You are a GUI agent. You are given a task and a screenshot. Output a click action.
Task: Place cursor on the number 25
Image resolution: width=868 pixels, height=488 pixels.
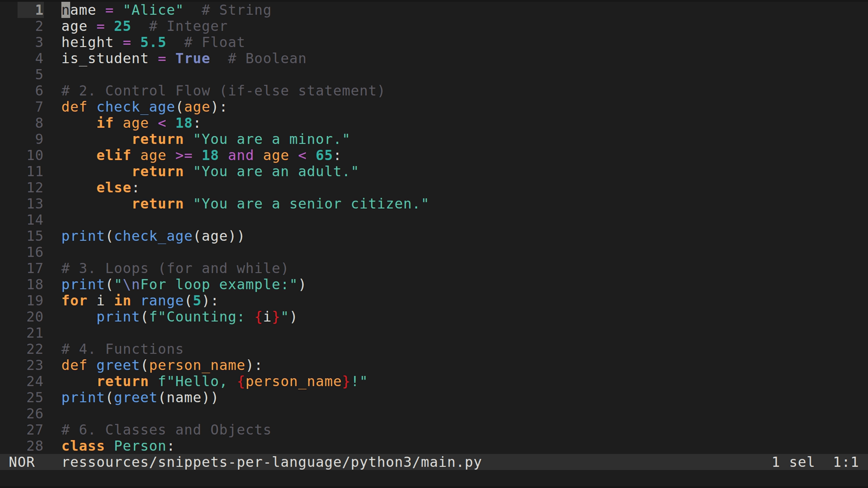click(x=123, y=26)
